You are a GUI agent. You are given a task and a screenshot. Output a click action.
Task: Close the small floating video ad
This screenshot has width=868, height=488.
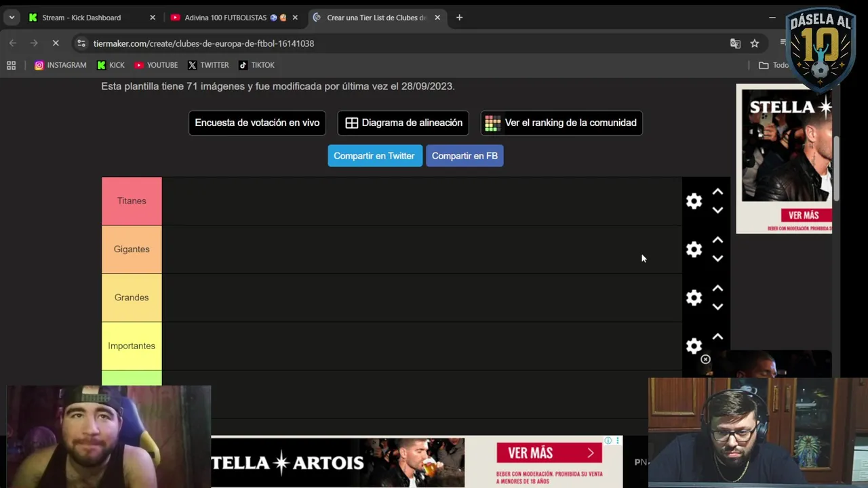click(x=705, y=359)
